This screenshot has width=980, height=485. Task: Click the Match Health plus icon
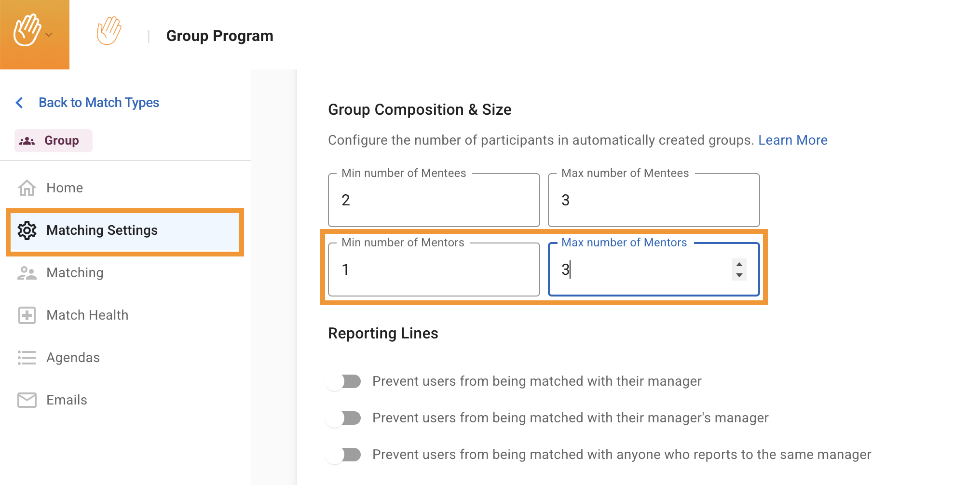(27, 315)
